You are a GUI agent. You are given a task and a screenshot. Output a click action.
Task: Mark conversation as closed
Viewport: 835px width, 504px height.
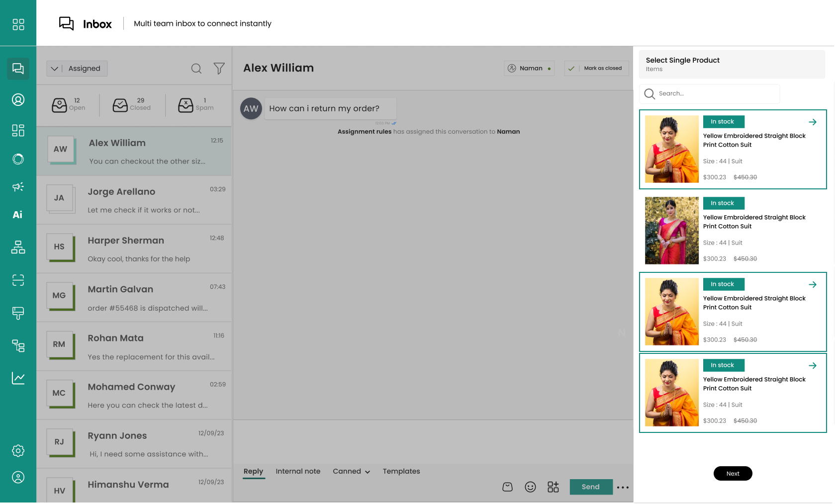click(x=596, y=68)
